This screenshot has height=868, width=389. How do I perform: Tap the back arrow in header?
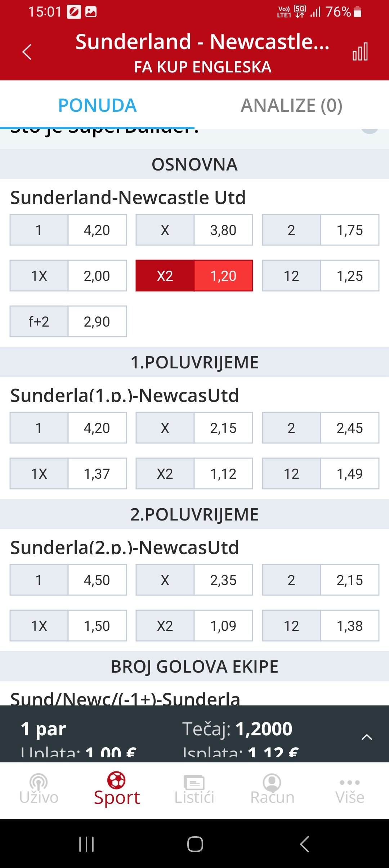click(x=27, y=52)
